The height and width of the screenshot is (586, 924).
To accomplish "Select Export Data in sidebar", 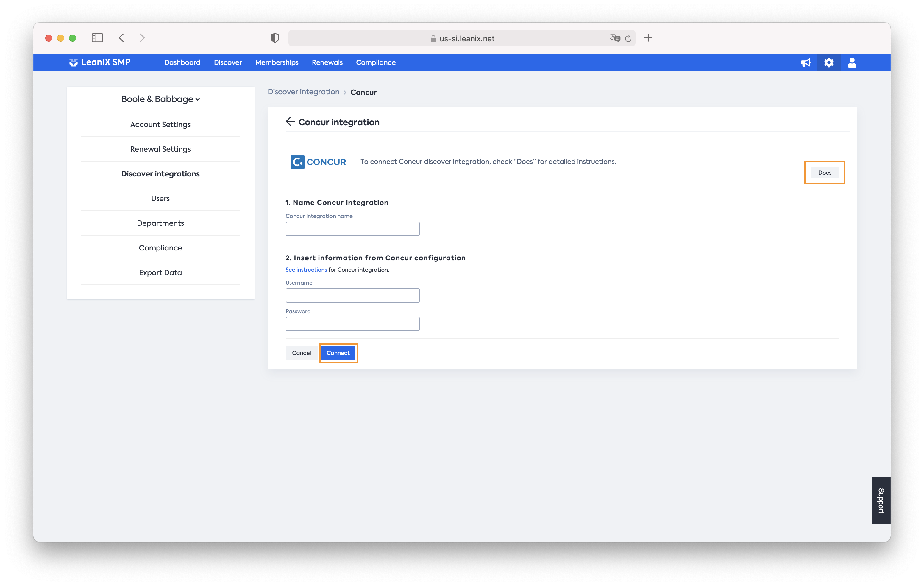I will coord(160,272).
